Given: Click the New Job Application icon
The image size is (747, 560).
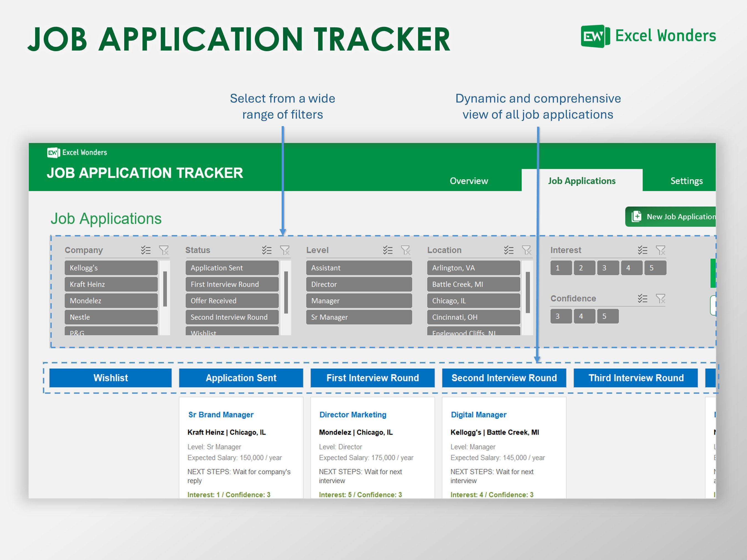Looking at the screenshot, I should click(636, 216).
